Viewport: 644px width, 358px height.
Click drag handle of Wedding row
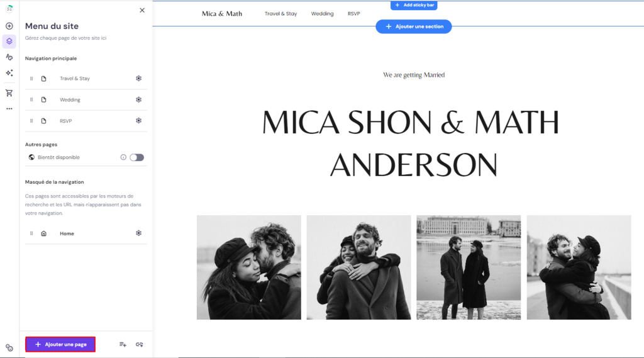click(x=31, y=99)
